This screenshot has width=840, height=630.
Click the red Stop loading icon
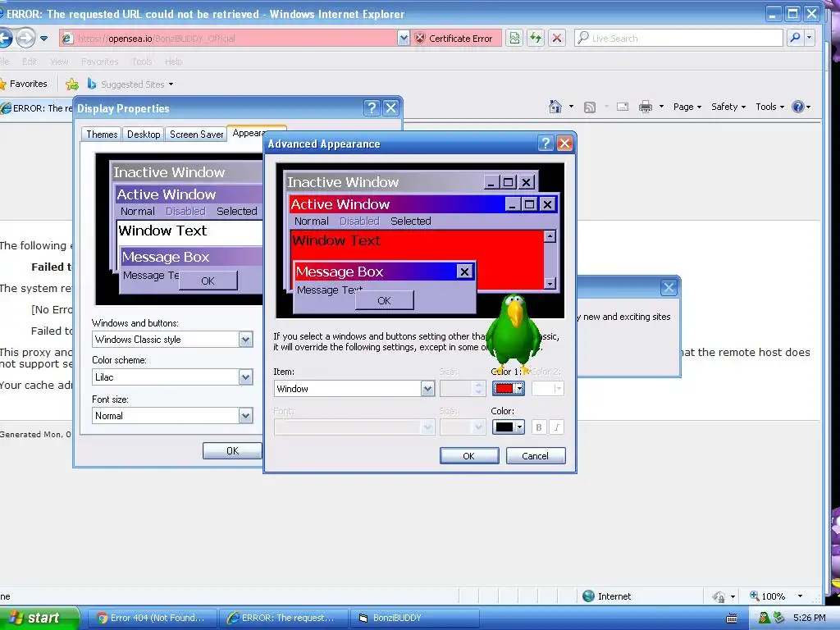pos(557,38)
